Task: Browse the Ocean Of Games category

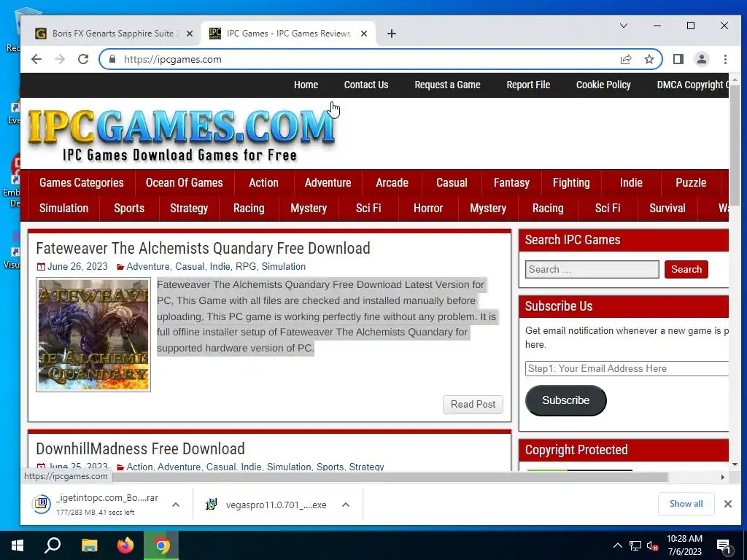Action: [x=185, y=183]
